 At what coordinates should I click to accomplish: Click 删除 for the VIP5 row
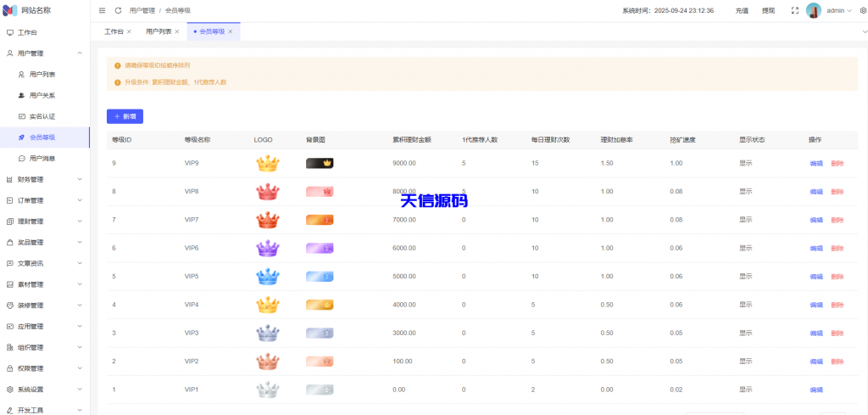click(x=837, y=277)
